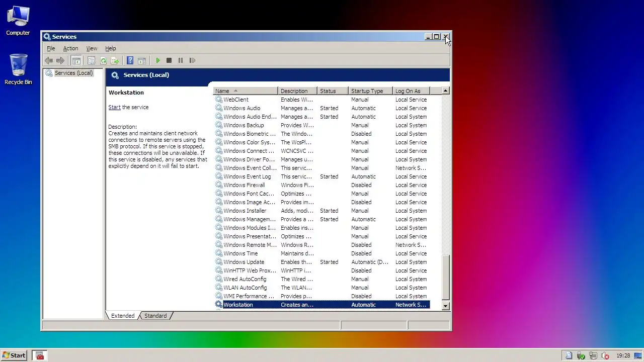The height and width of the screenshot is (362, 644).
Task: Select Services (Local) in console tree
Action: (x=73, y=73)
